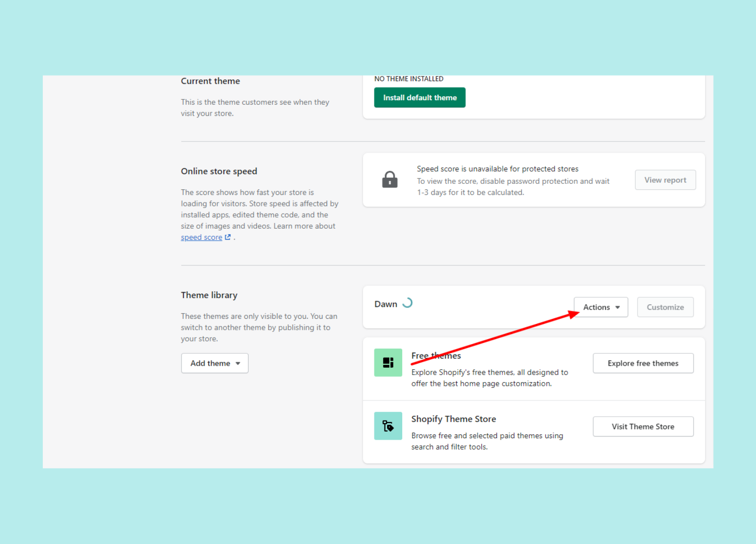Click the Install default theme button
The image size is (756, 544).
[419, 97]
